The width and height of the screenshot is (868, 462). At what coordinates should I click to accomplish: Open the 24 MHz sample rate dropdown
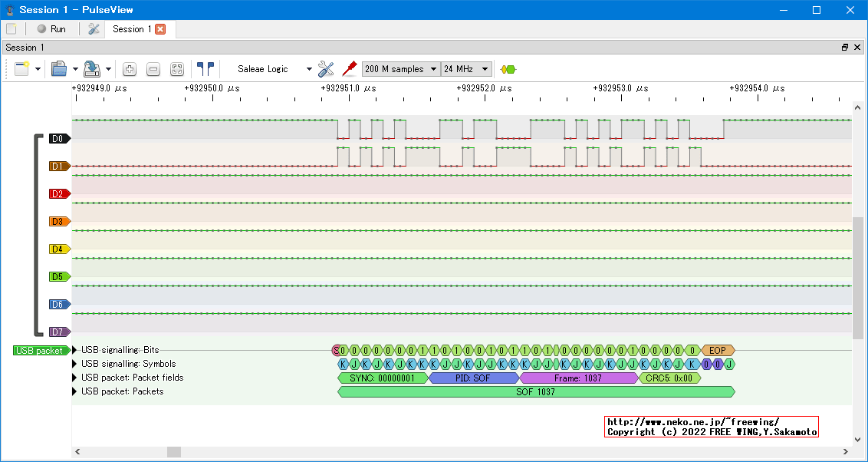[465, 69]
